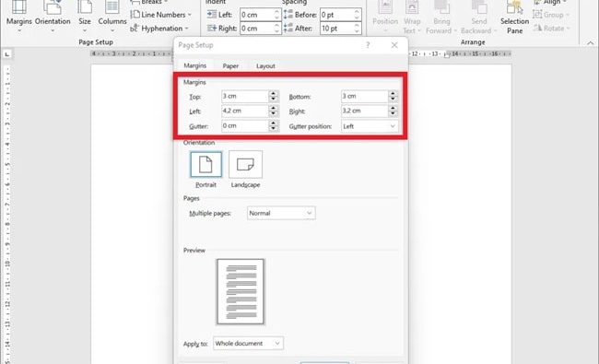
Task: Switch to the Margins tab
Action: [194, 65]
